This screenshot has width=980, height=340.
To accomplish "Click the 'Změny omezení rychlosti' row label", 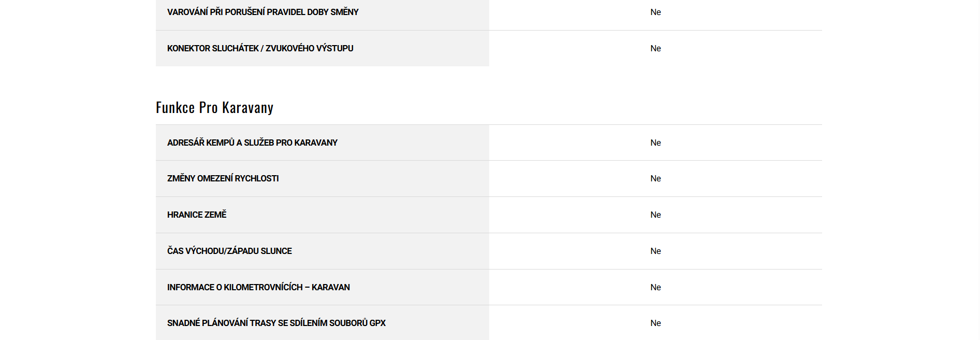I will tap(223, 178).
